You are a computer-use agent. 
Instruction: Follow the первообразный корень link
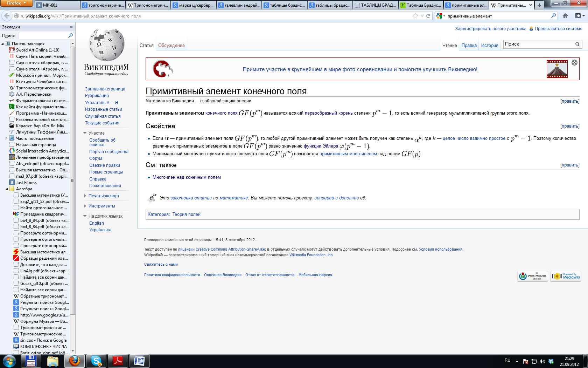(x=329, y=113)
